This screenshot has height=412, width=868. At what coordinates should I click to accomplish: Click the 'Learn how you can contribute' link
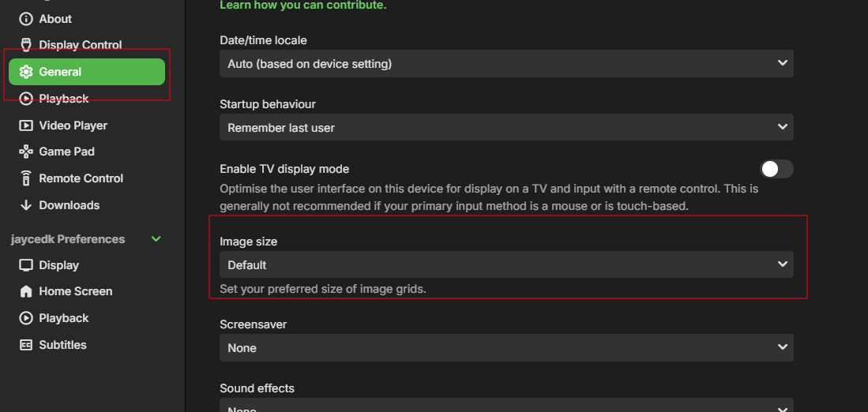coord(302,6)
